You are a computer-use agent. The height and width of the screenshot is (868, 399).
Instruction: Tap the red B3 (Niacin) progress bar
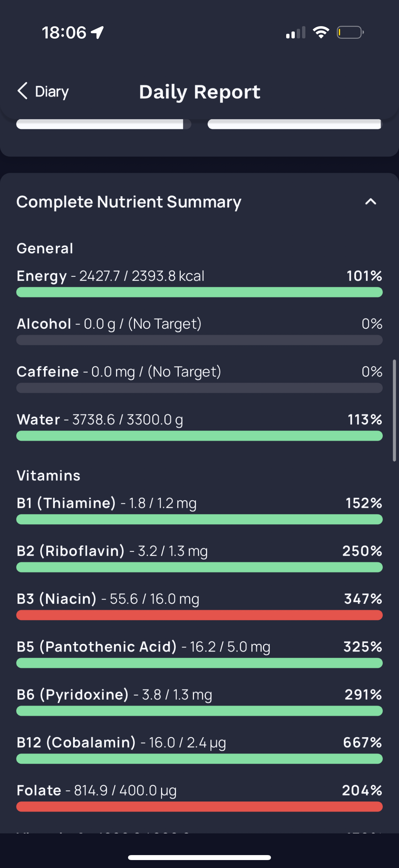pos(199,615)
